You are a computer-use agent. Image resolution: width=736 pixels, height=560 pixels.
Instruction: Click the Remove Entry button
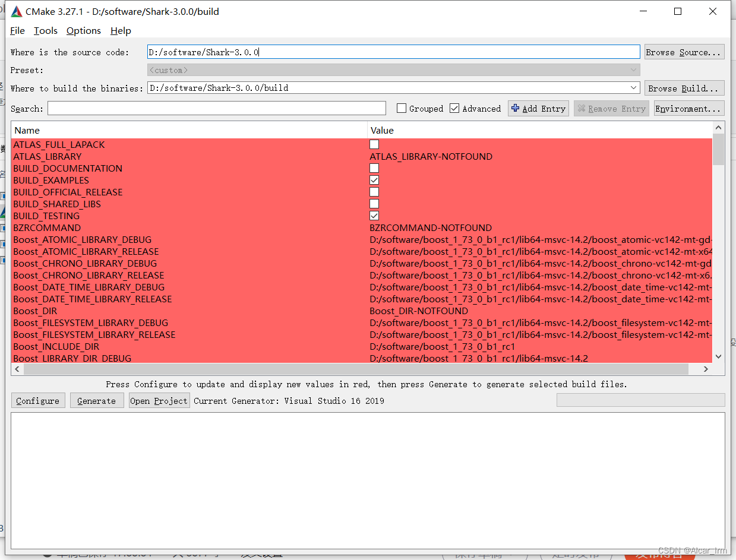point(612,109)
